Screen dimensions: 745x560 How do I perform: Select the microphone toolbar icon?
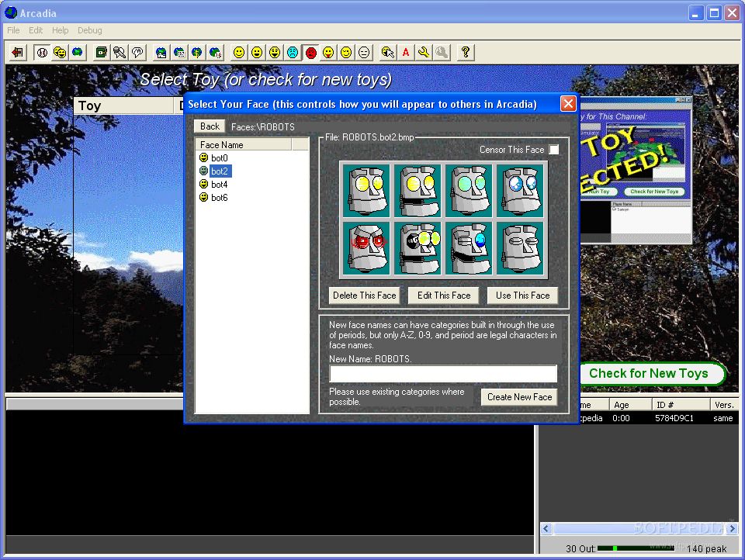(x=120, y=52)
